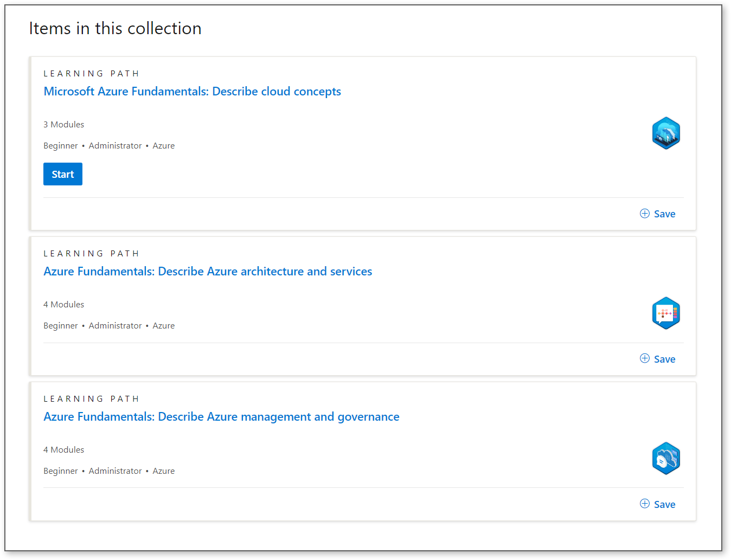Viewport: 731px width, 560px height.
Task: Click "Administrator" tag in management and governance card
Action: 115,471
